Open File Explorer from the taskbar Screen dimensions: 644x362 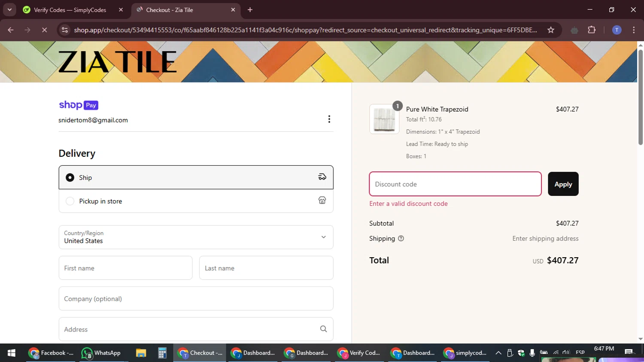tap(141, 353)
